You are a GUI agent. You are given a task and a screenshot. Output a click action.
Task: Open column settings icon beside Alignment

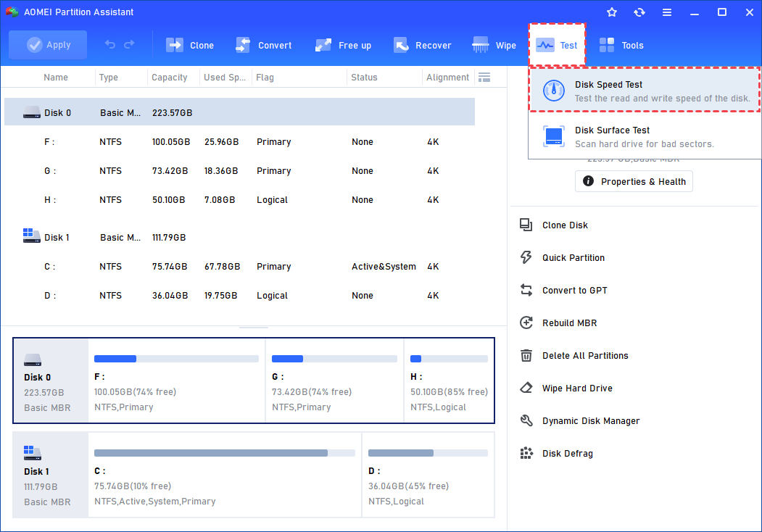click(x=484, y=78)
